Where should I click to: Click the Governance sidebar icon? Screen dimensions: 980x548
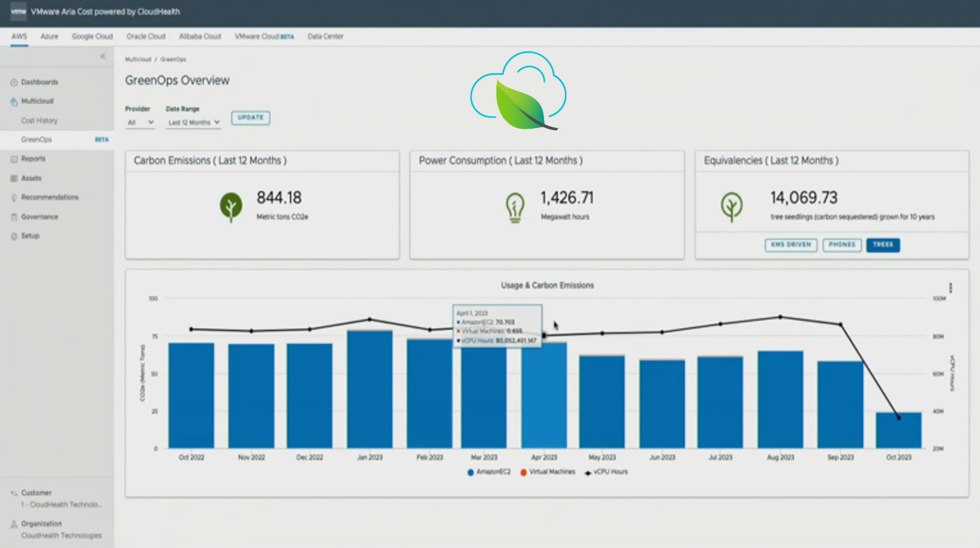(14, 217)
